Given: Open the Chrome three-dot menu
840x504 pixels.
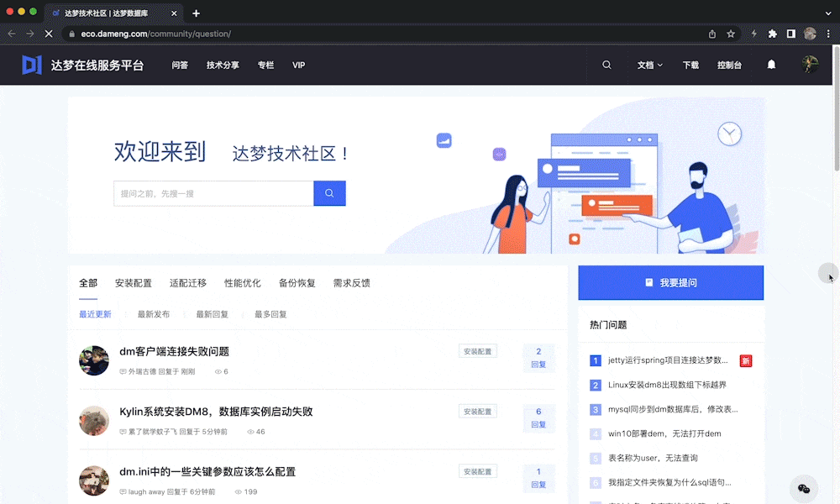Looking at the screenshot, I should coord(828,34).
